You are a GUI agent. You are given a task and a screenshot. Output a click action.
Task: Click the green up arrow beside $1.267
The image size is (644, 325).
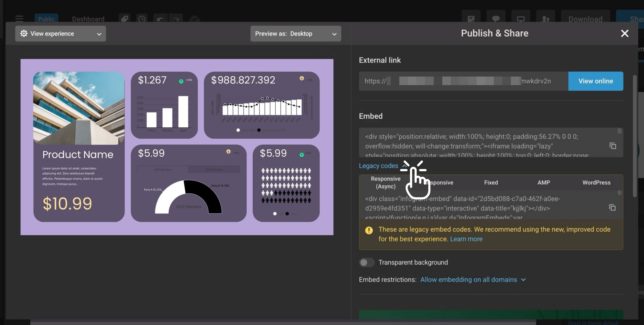tap(181, 81)
